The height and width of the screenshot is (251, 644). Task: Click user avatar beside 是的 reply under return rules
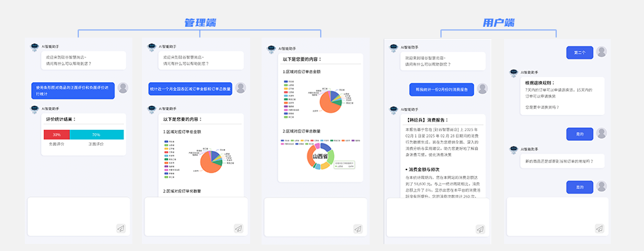[602, 133]
